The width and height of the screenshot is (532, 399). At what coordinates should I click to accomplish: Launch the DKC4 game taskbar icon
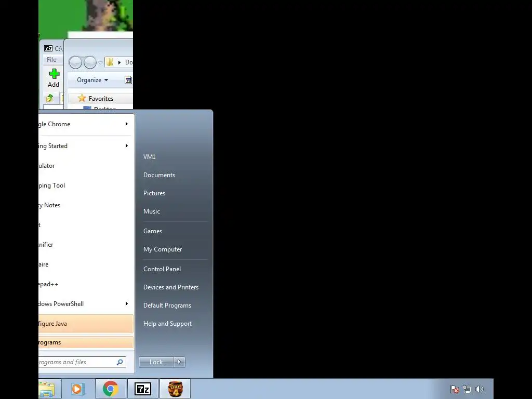coord(175,389)
